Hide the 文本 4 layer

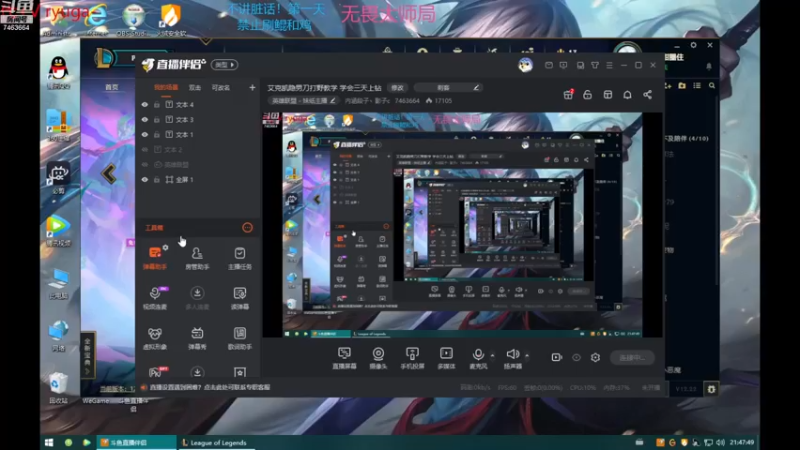click(144, 105)
